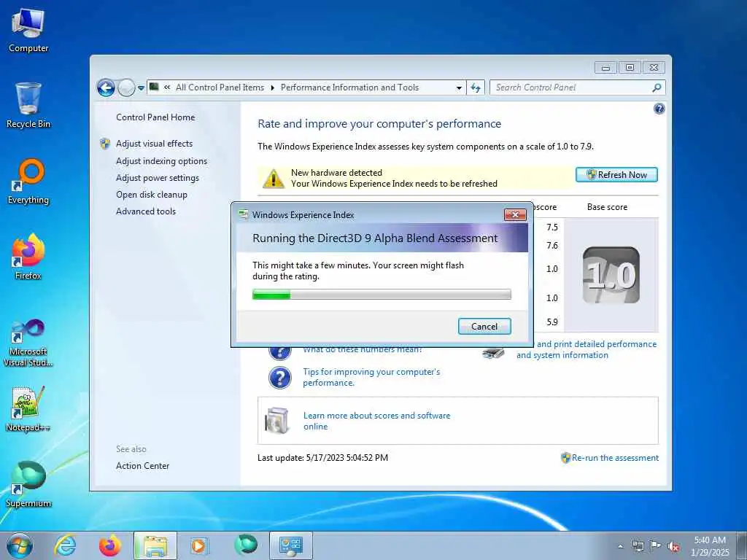The height and width of the screenshot is (560, 747).
Task: Open Action Center link in sidebar
Action: point(142,466)
